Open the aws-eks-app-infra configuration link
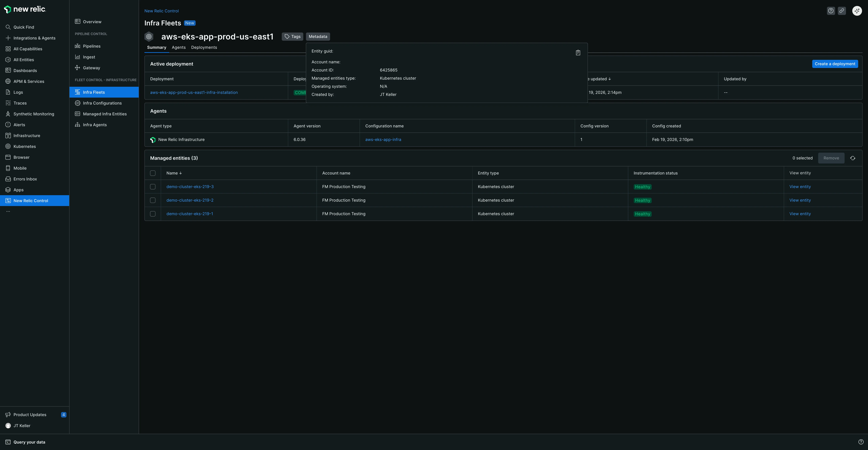This screenshot has height=450, width=868. point(383,139)
